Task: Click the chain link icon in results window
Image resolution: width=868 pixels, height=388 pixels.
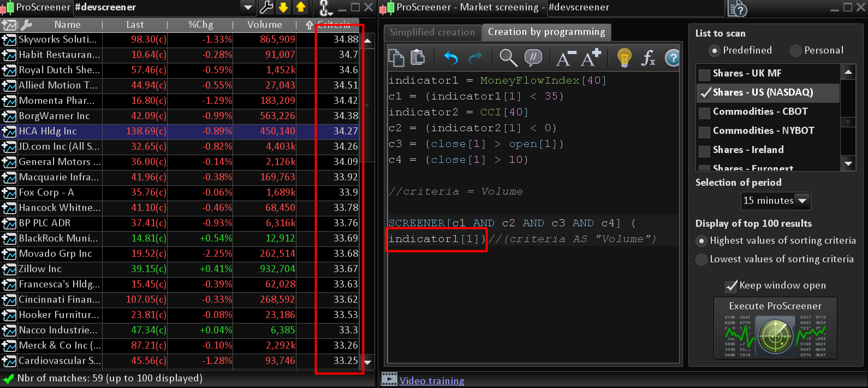Action: 325,8
